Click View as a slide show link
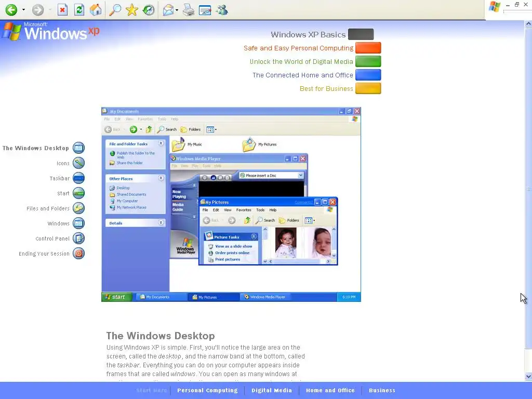Viewport: 532px width, 399px height. click(233, 246)
